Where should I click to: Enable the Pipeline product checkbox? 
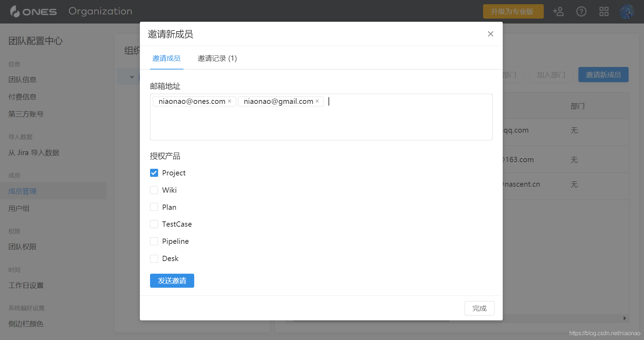(x=154, y=241)
